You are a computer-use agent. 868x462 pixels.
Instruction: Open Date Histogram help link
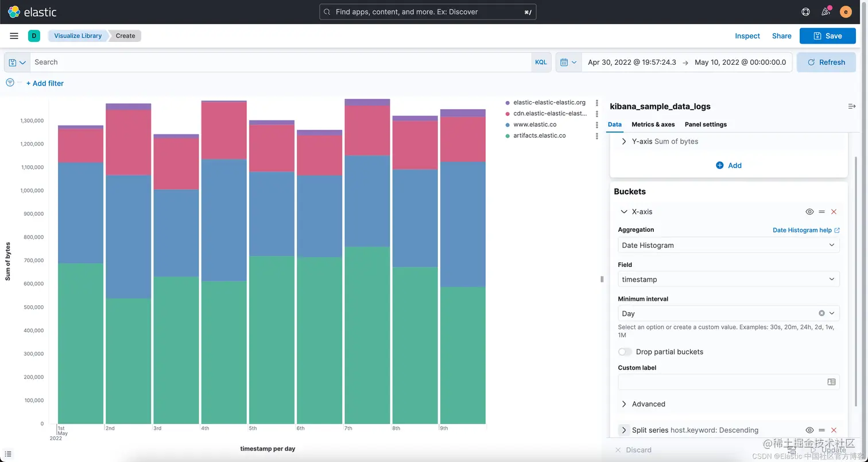tap(806, 230)
